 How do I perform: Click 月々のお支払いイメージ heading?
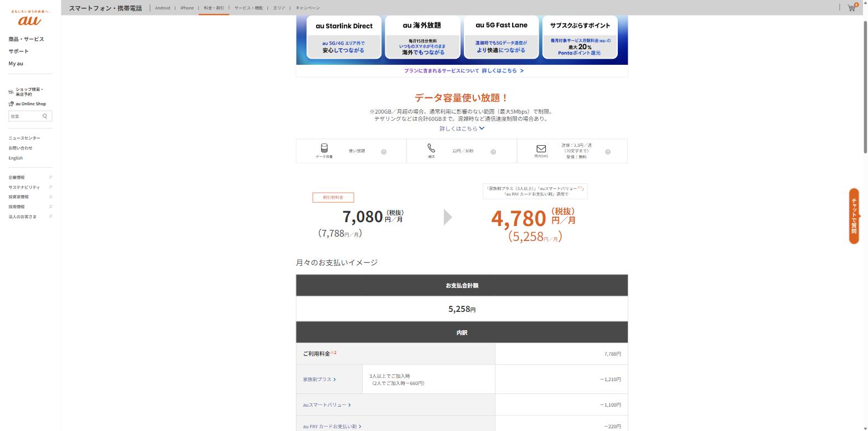(337, 263)
